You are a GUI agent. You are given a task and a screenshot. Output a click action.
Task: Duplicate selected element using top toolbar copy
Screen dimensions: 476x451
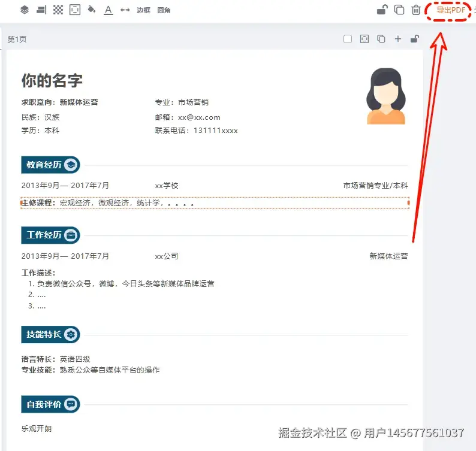[x=399, y=10]
